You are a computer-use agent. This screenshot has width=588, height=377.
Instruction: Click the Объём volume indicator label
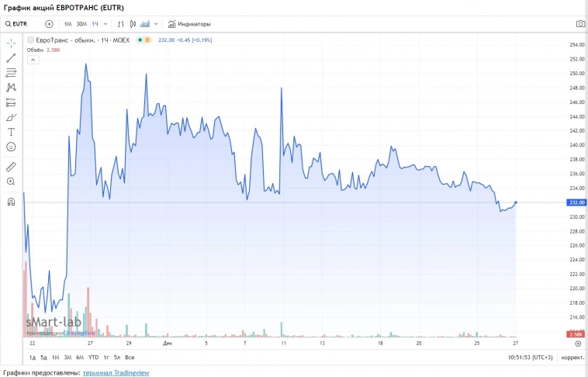click(x=35, y=50)
